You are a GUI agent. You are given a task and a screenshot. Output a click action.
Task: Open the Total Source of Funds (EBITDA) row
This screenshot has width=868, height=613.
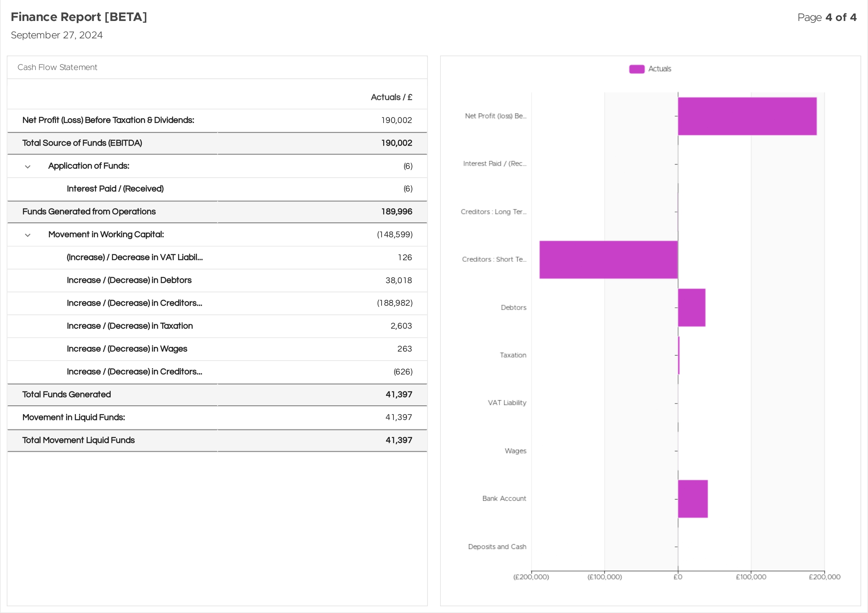(x=217, y=143)
